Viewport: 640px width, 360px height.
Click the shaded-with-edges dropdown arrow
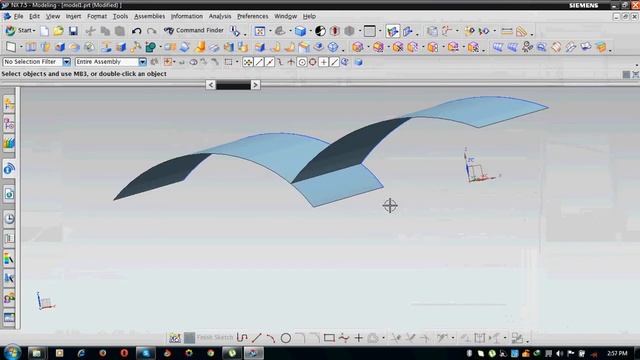coord(310,31)
